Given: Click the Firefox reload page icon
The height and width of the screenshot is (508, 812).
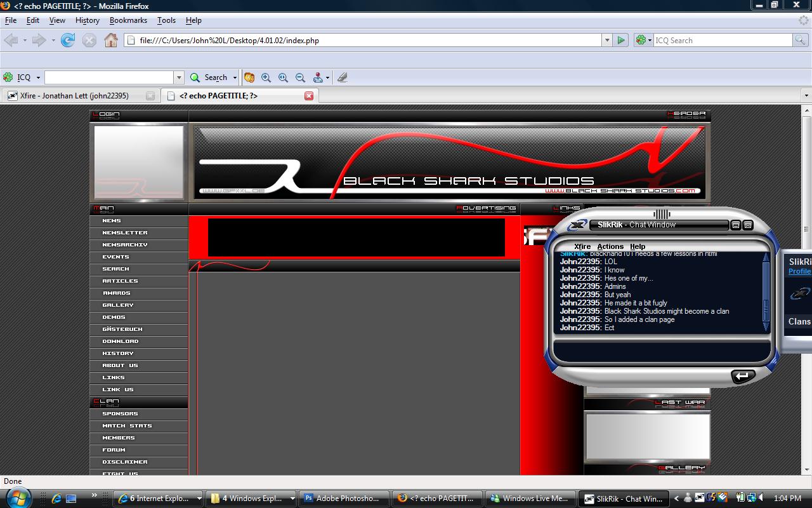Looking at the screenshot, I should coord(68,41).
